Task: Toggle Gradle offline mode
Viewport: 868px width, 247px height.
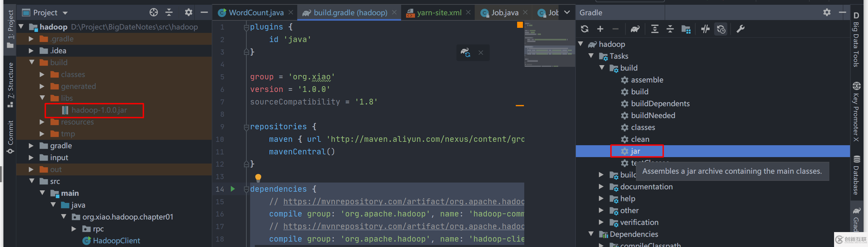Action: [705, 29]
